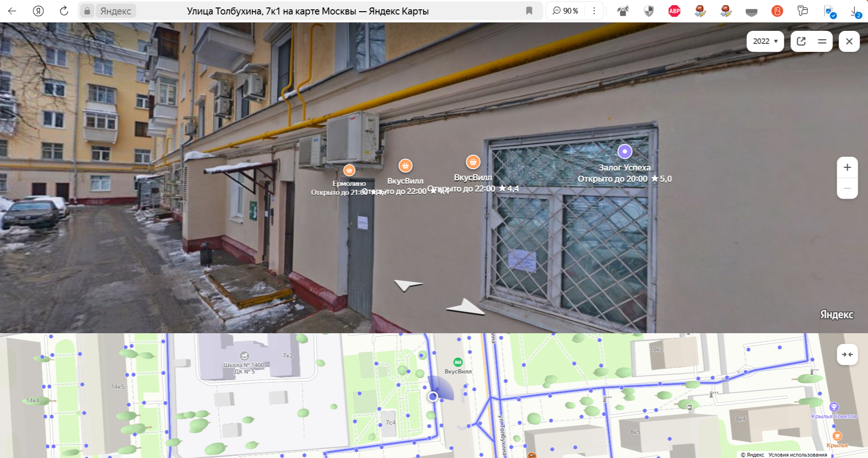Image resolution: width=868 pixels, height=458 pixels.
Task: Open the shield protection extension
Action: coord(649,11)
